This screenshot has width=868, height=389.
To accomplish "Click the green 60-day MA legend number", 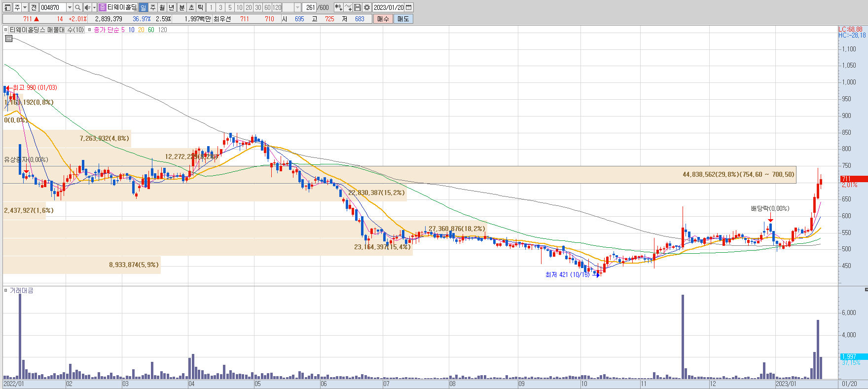I will [151, 30].
